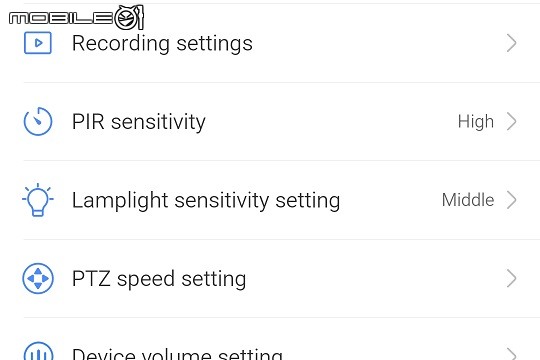Click the PTZ directional arrows icon
This screenshot has height=360, width=540.
tap(38, 278)
